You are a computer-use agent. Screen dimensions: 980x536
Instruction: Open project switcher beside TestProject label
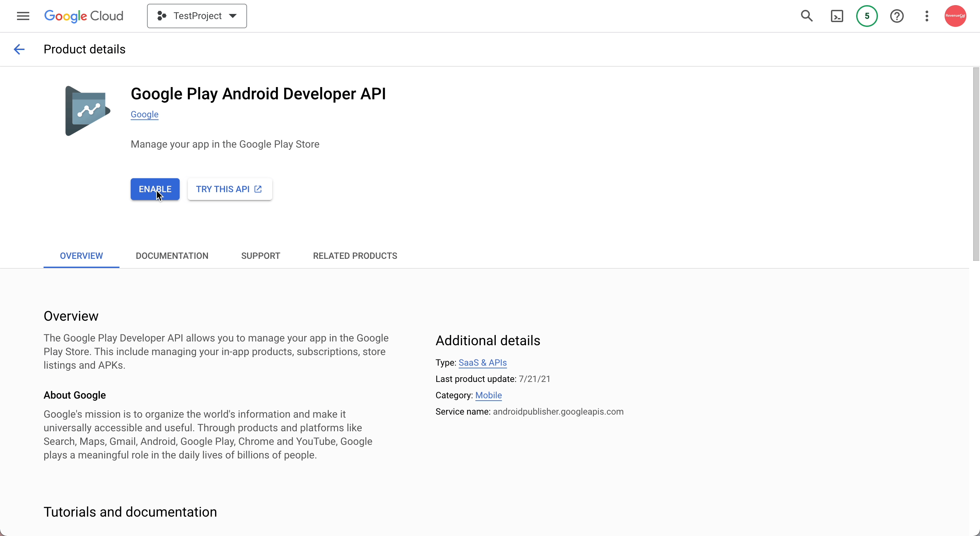[232, 16]
